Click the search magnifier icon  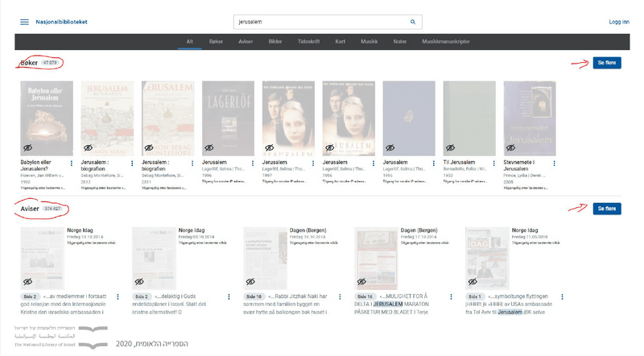pos(413,22)
